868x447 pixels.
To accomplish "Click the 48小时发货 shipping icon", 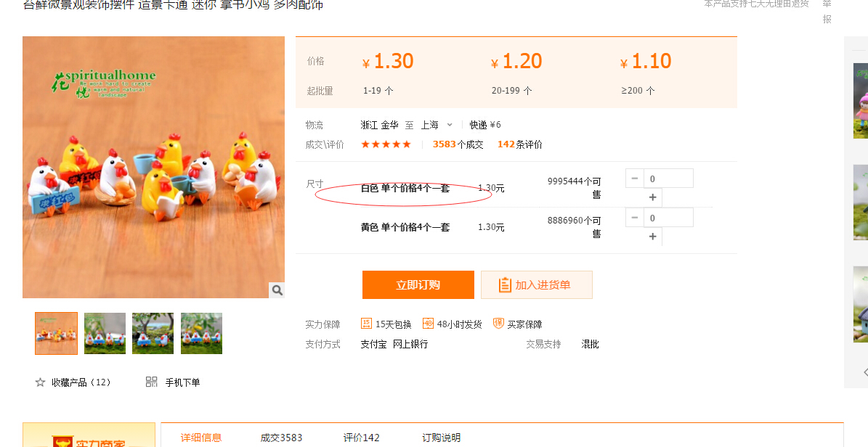I will 428,324.
